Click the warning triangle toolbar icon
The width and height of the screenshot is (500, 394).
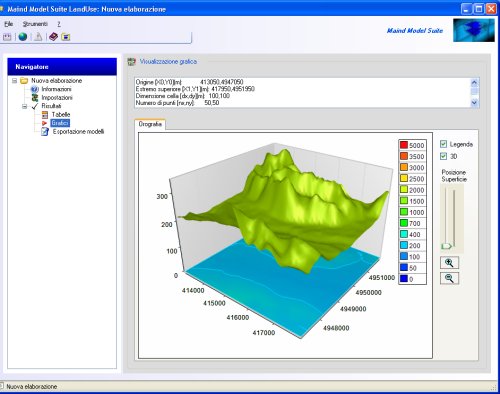pos(38,37)
